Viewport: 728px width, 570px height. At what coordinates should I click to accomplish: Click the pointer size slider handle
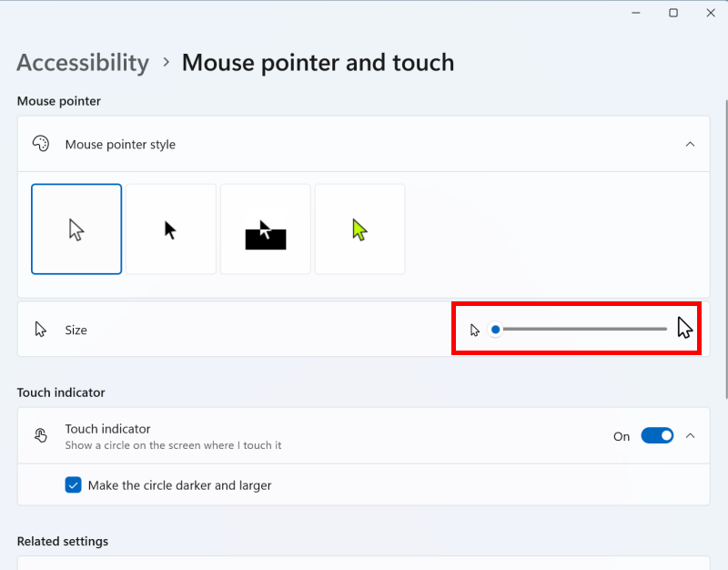click(x=495, y=330)
